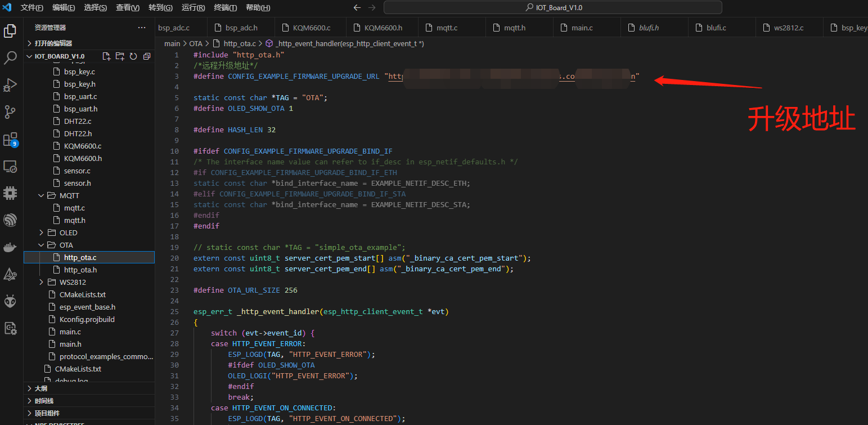The width and height of the screenshot is (868, 425).
Task: Expand the OLED folder
Action: click(41, 232)
